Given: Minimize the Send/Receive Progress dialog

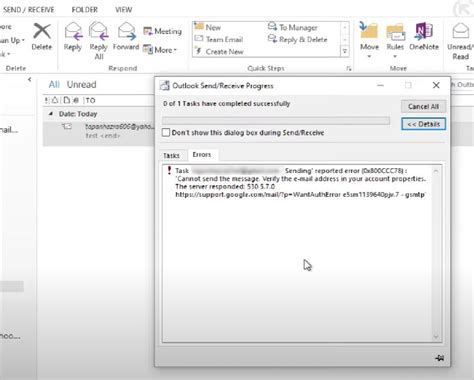Looking at the screenshot, I should pos(380,86).
